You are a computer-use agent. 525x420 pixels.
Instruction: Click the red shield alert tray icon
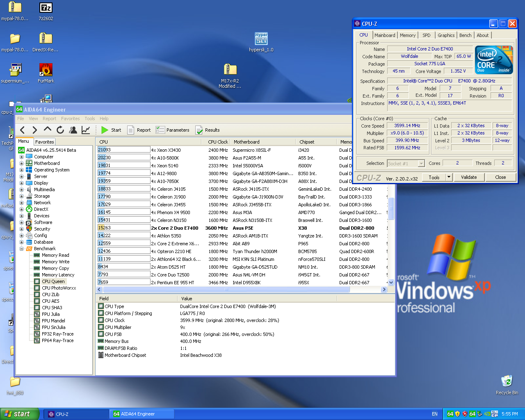tap(465, 414)
